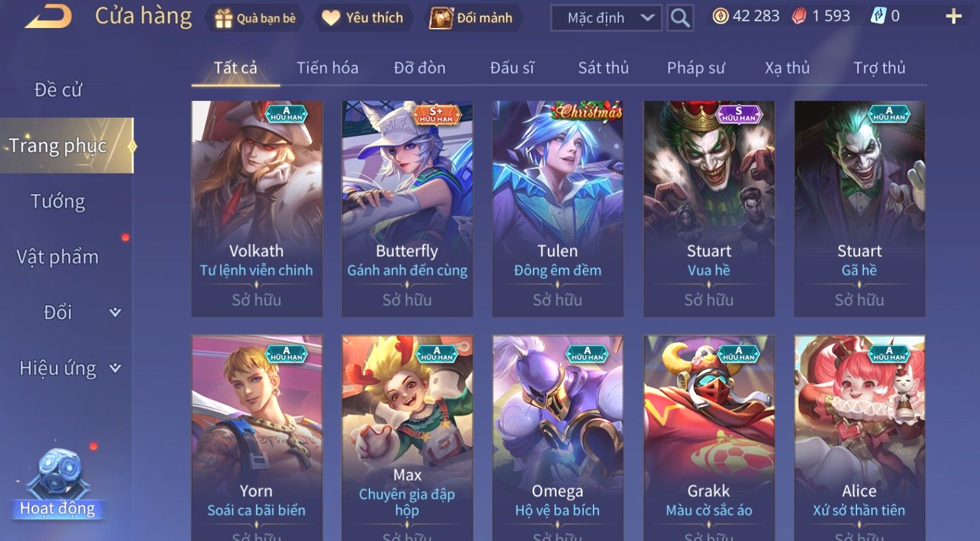
Task: Select Butterfly Gánh anh đến cùng skin
Action: pyautogui.click(x=407, y=209)
